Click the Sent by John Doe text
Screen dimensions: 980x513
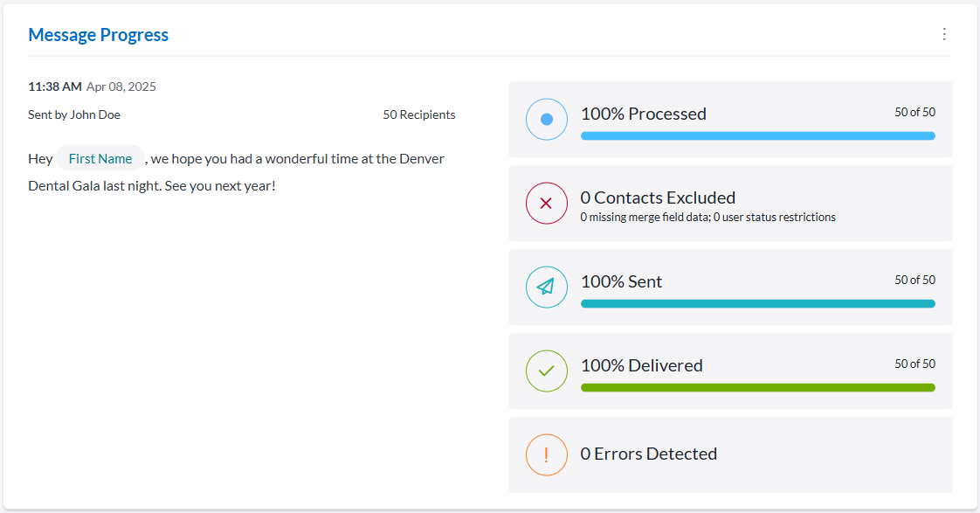point(74,115)
